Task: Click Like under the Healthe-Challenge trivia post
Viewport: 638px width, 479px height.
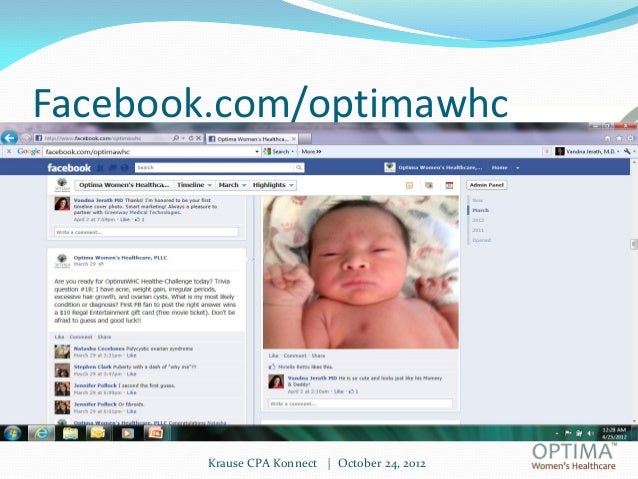Action: (x=59, y=337)
